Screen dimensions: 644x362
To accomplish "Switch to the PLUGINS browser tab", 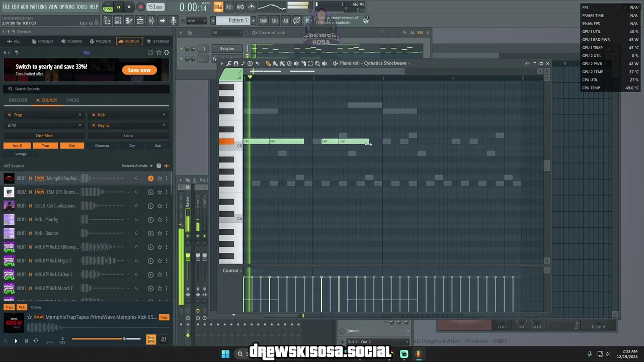I will tap(71, 41).
